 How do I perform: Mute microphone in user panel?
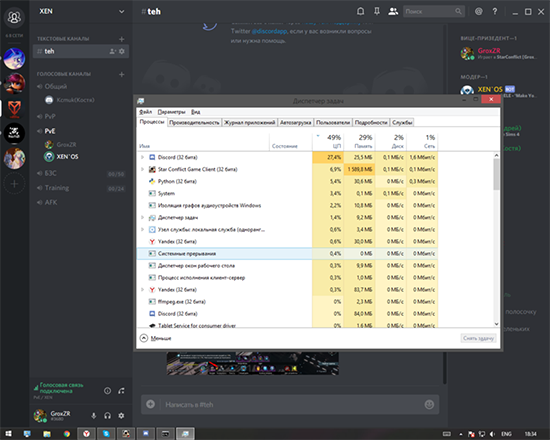pos(94,416)
